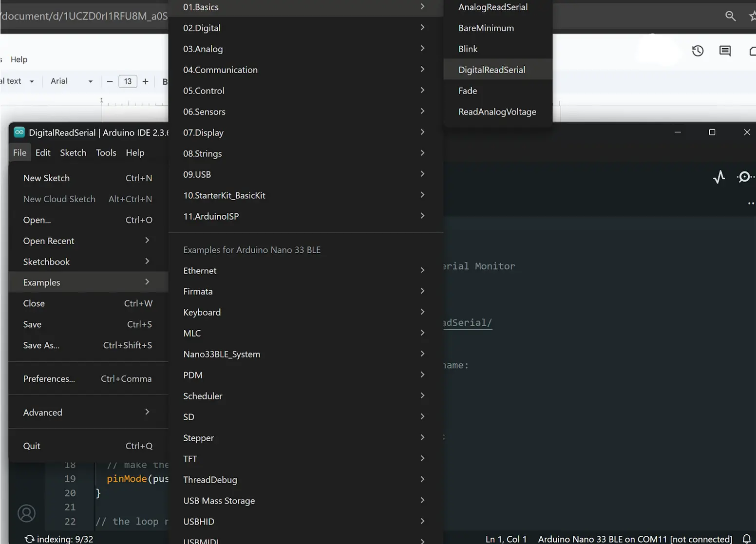Click the notifications bell in status bar
The image size is (756, 544).
pyautogui.click(x=746, y=539)
